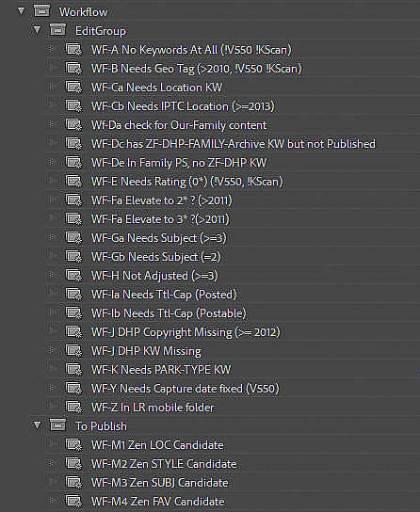The width and height of the screenshot is (420, 512).
Task: Select 'WF-E Needs Rating (0*) (!V550, !KScan)'
Action: 187,182
